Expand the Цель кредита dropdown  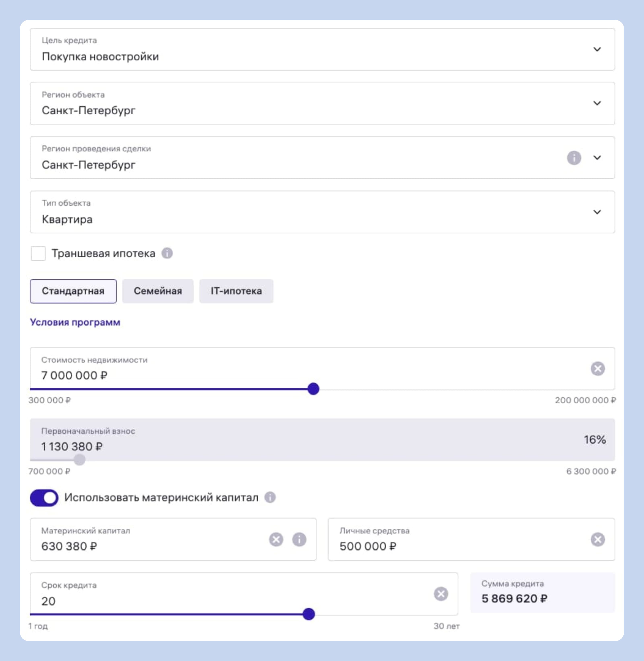point(597,49)
